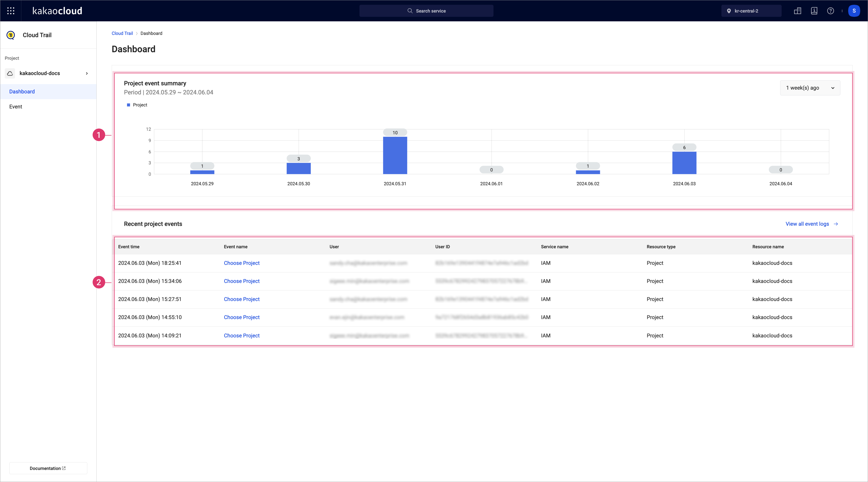868x482 pixels.
Task: Open the Documentation button
Action: [x=48, y=468]
